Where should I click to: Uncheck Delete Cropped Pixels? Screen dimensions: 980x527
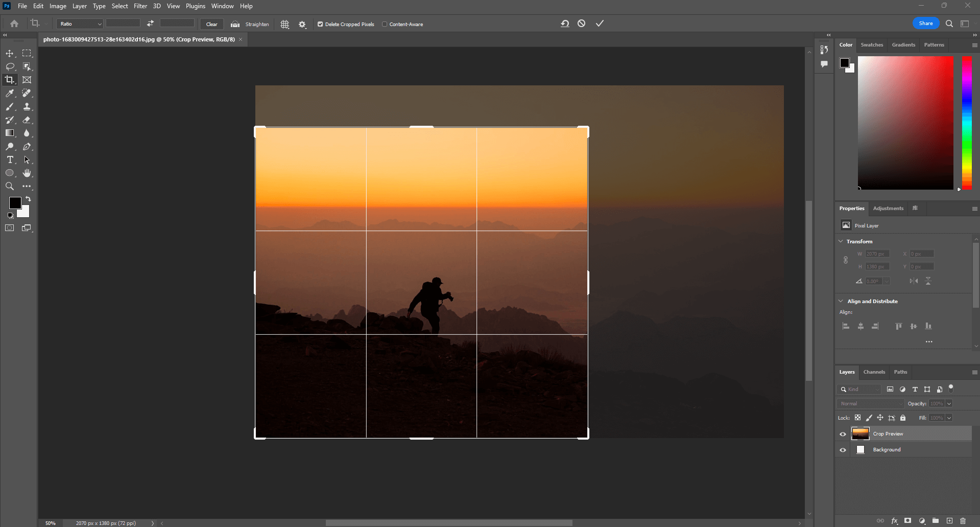320,24
